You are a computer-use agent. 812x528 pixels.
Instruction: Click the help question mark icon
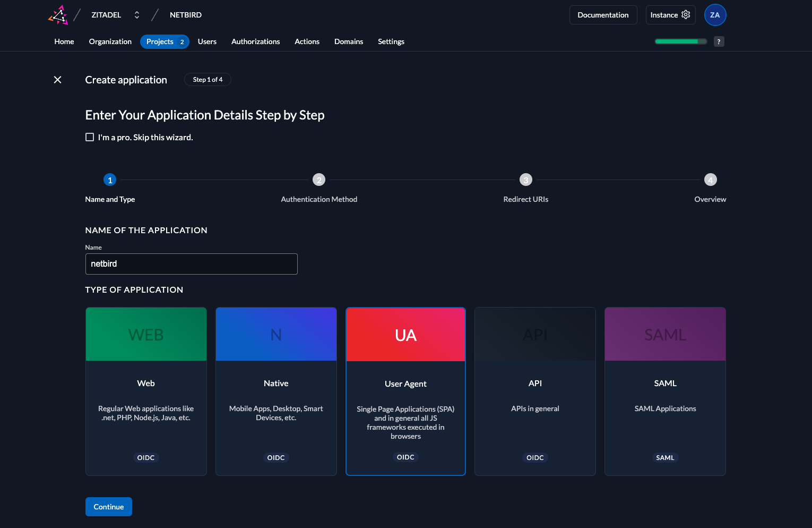719,41
